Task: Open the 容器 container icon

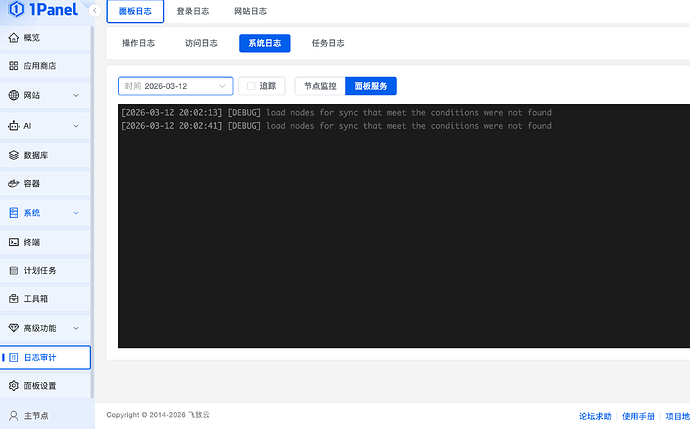Action: (x=13, y=184)
